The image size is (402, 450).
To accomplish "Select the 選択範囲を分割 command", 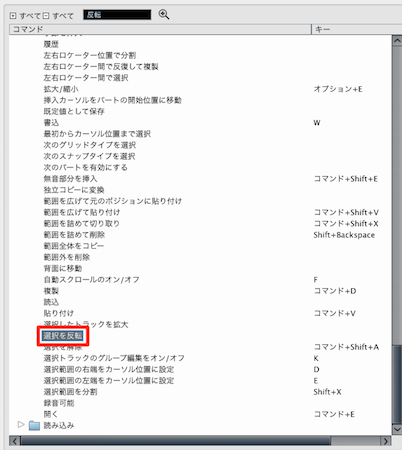I will (x=70, y=392).
